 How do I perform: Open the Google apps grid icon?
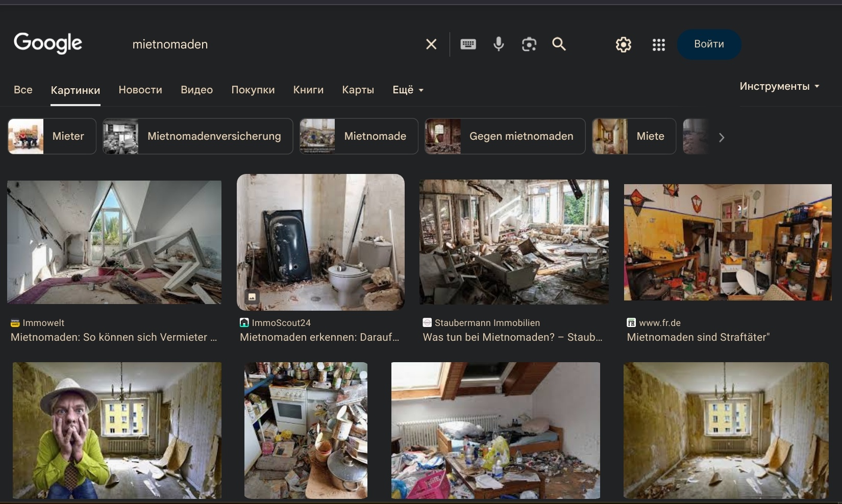pos(659,45)
